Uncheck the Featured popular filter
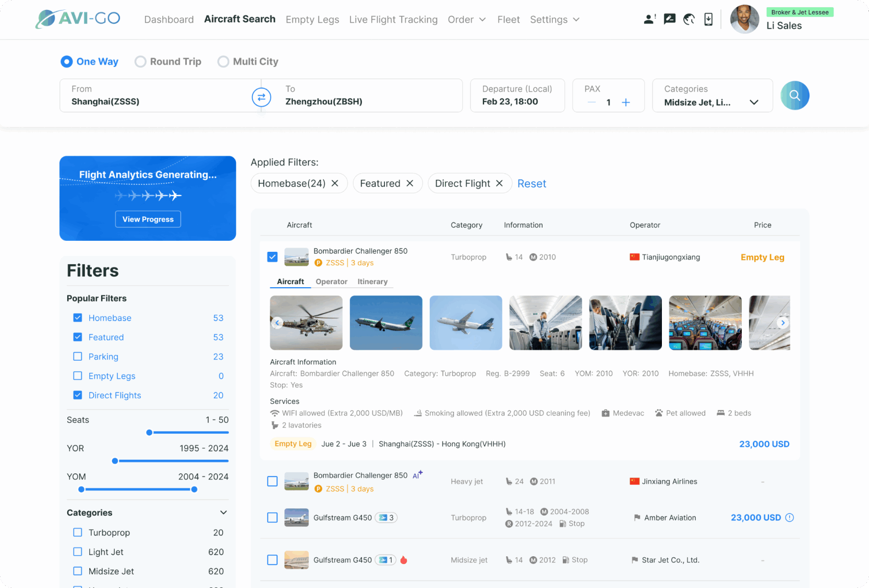Image resolution: width=869 pixels, height=588 pixels. point(78,337)
